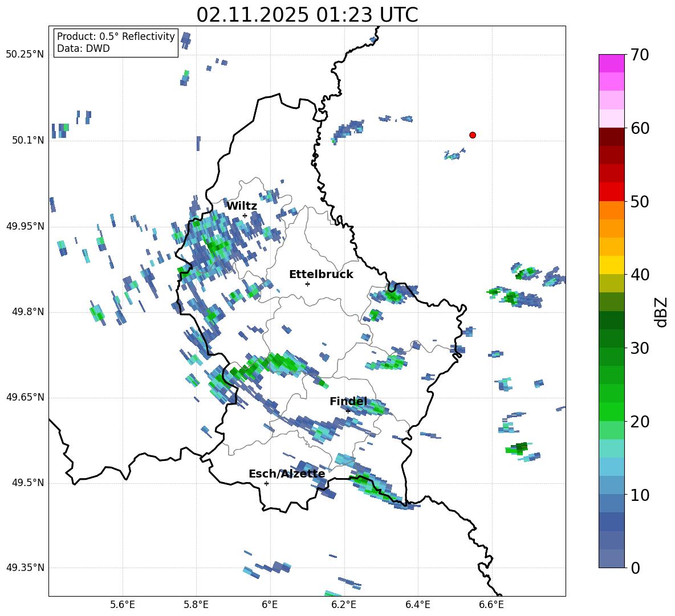
Task: Click the 49.35°N latitude label
Action: click(25, 568)
